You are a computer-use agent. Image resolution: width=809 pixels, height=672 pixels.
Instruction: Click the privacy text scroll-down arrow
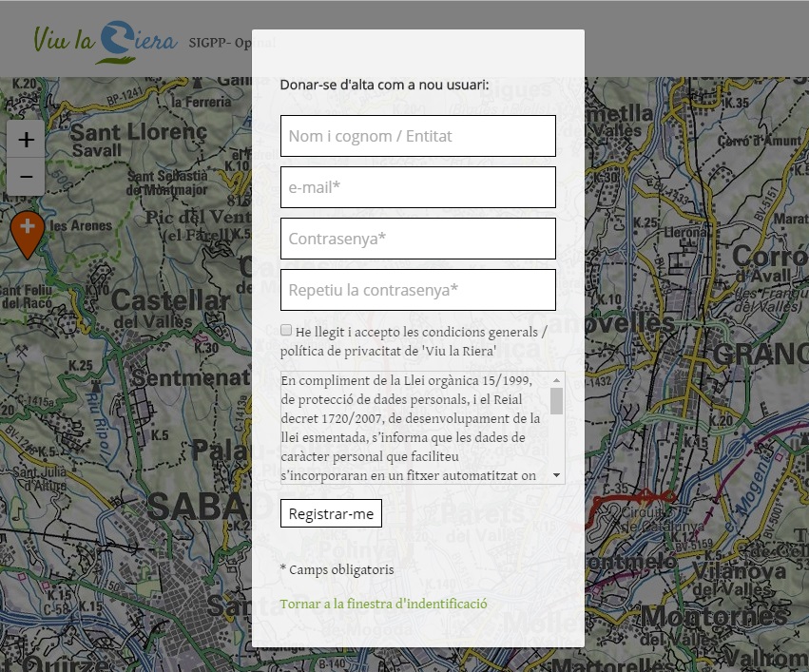[556, 475]
